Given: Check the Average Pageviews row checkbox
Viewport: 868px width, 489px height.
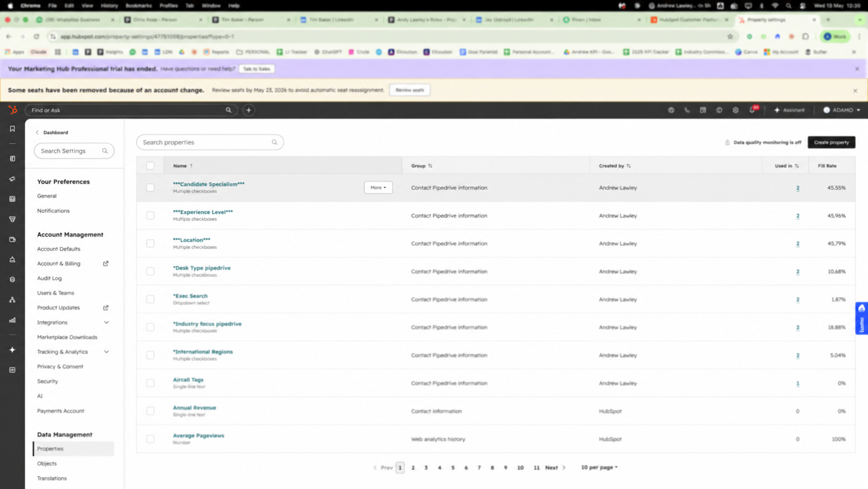Looking at the screenshot, I should tap(150, 439).
